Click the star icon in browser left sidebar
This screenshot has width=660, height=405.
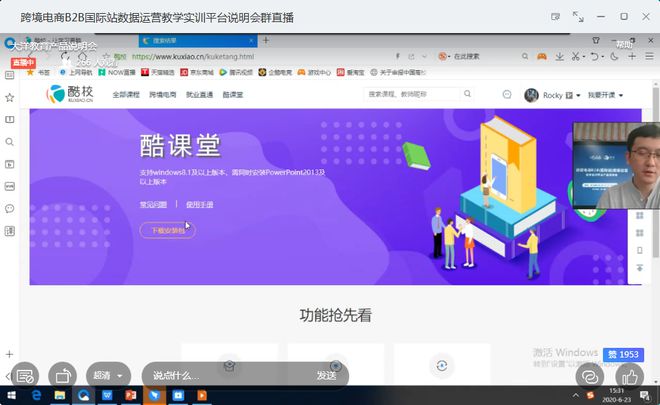10,98
